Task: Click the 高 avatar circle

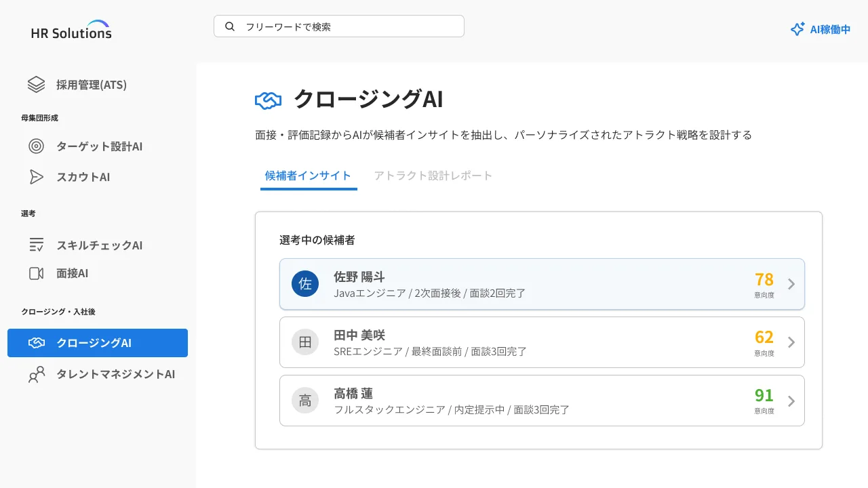Action: (305, 401)
